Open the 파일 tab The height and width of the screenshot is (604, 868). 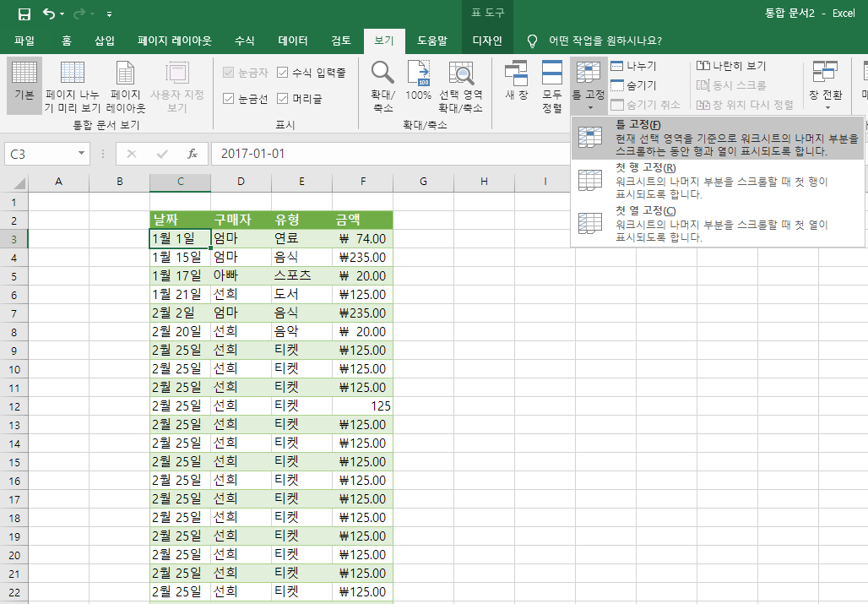point(24,41)
